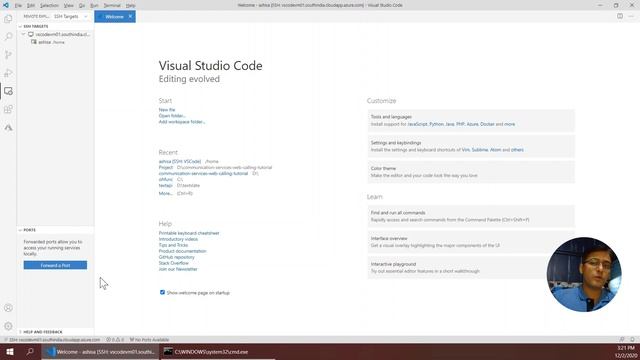Click the Windows taskbar search icon

click(x=30, y=351)
